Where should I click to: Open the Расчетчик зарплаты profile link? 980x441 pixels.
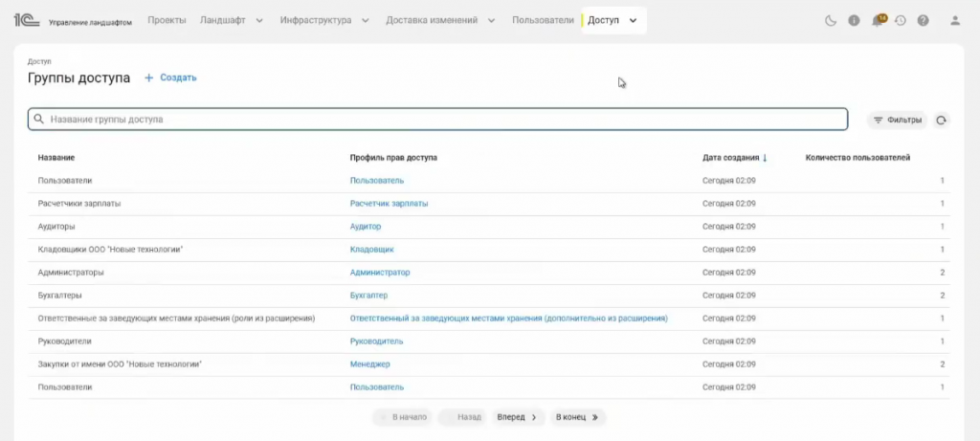pyautogui.click(x=389, y=204)
